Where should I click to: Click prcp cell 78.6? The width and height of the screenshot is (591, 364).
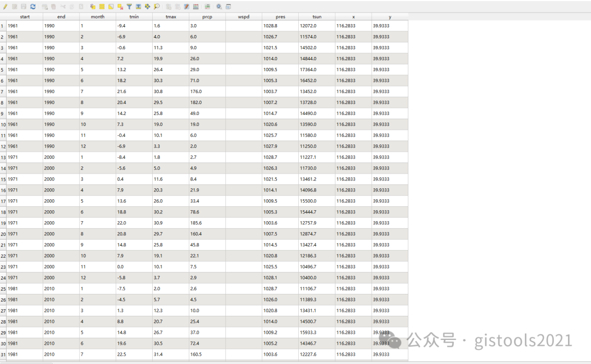[207, 212]
